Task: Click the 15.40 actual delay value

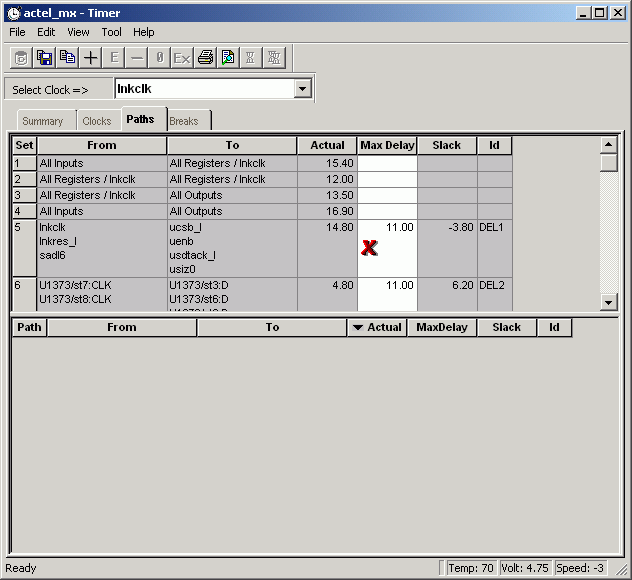Action: click(x=339, y=163)
